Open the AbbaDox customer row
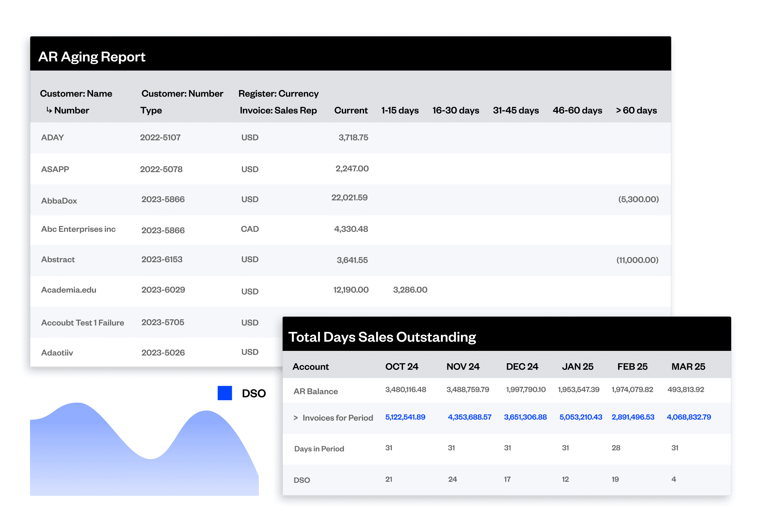 (x=59, y=201)
